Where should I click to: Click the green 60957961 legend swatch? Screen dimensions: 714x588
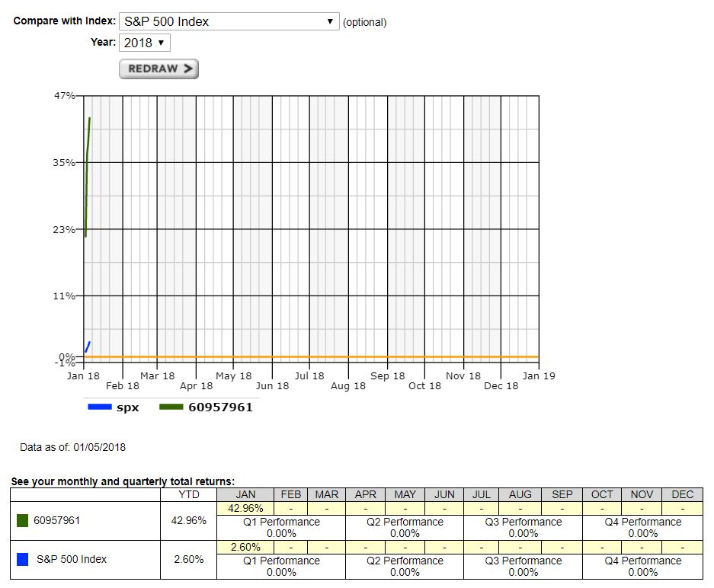click(x=171, y=407)
